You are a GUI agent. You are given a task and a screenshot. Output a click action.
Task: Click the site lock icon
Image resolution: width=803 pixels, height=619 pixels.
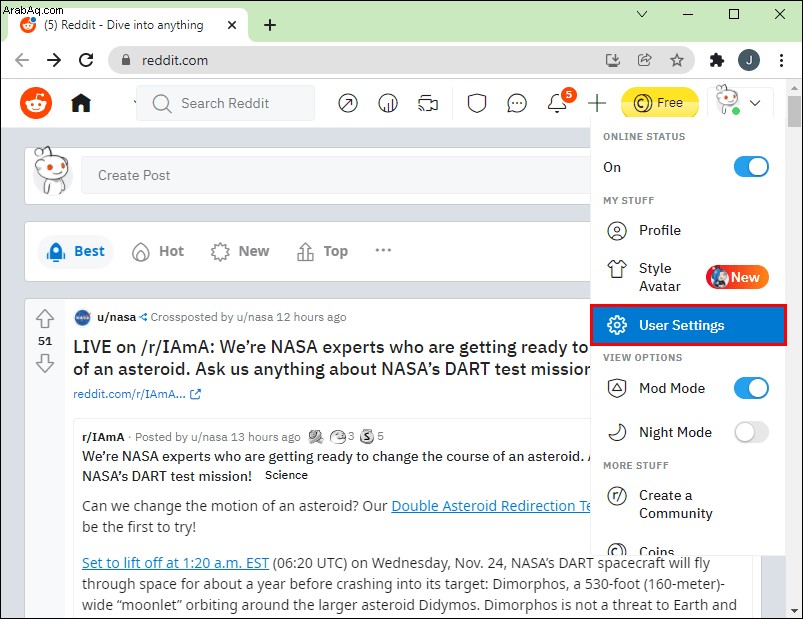click(126, 60)
